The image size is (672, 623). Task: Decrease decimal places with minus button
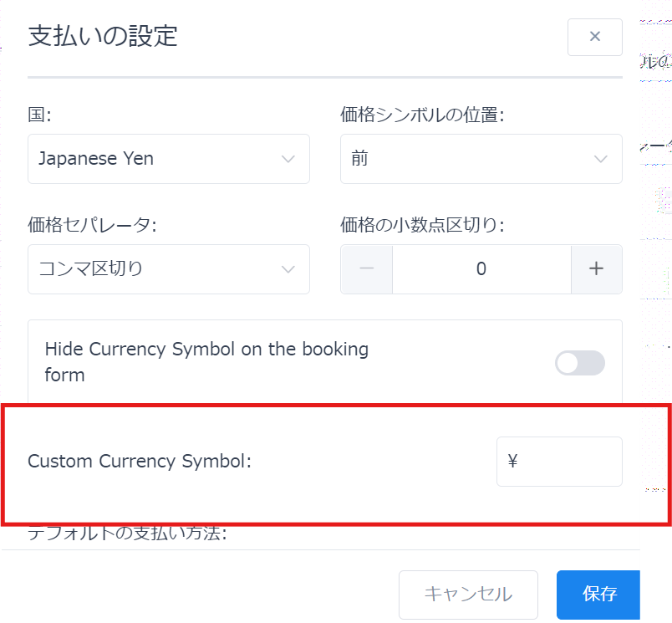click(x=366, y=269)
